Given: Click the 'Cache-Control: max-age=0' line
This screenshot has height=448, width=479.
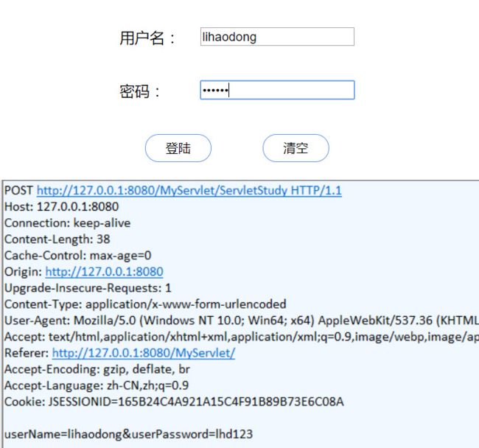Looking at the screenshot, I should tap(78, 256).
